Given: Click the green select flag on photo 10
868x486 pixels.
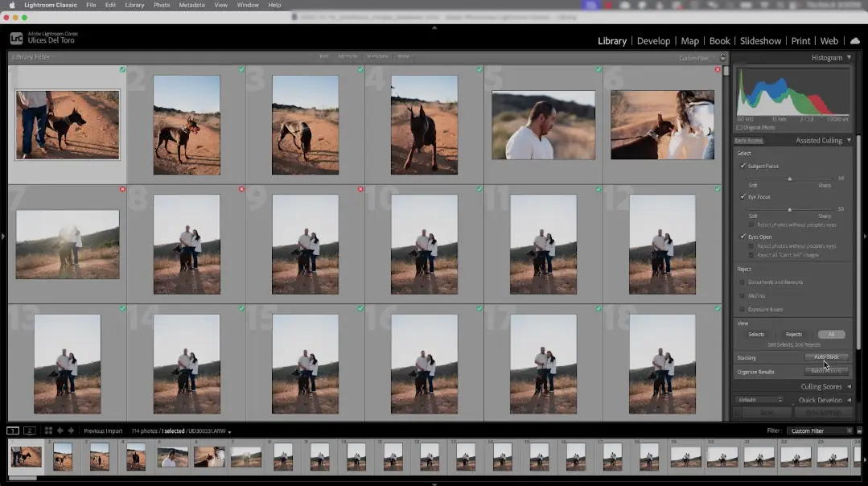Looking at the screenshot, I should pyautogui.click(x=479, y=189).
